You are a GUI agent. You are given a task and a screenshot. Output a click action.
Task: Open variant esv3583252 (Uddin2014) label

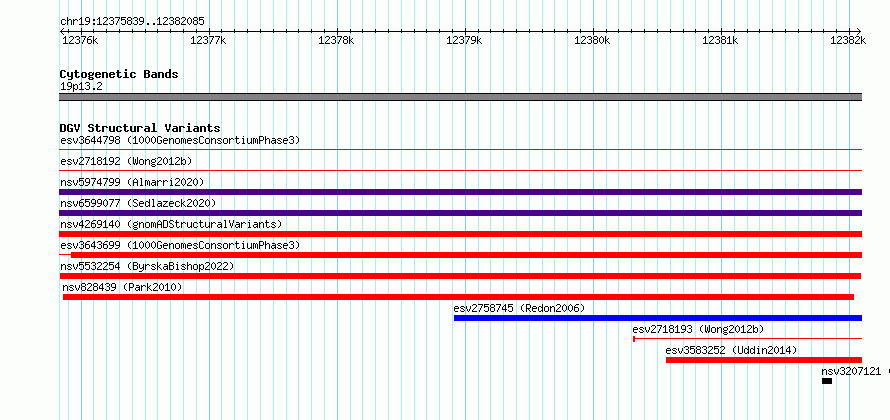731,351
